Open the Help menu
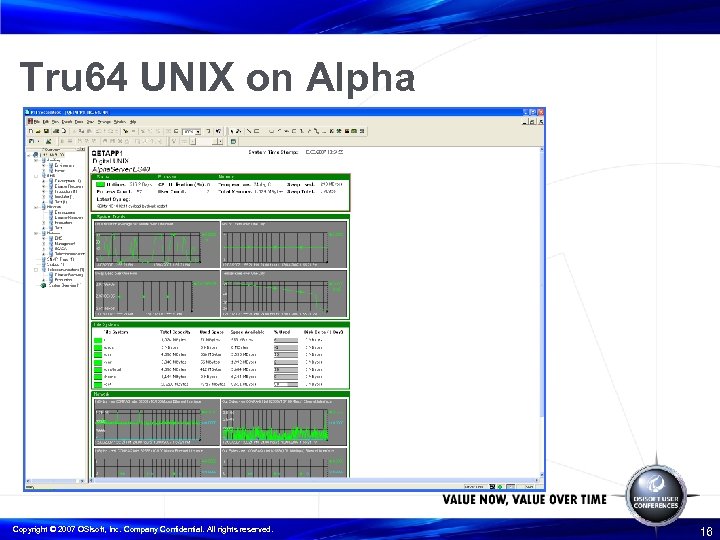This screenshot has height=540, width=720. [x=133, y=122]
